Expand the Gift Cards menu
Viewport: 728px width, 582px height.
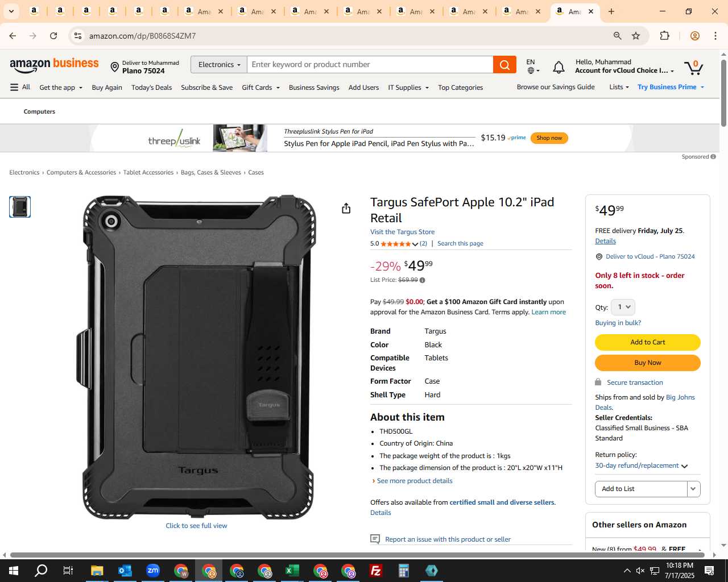tap(260, 88)
